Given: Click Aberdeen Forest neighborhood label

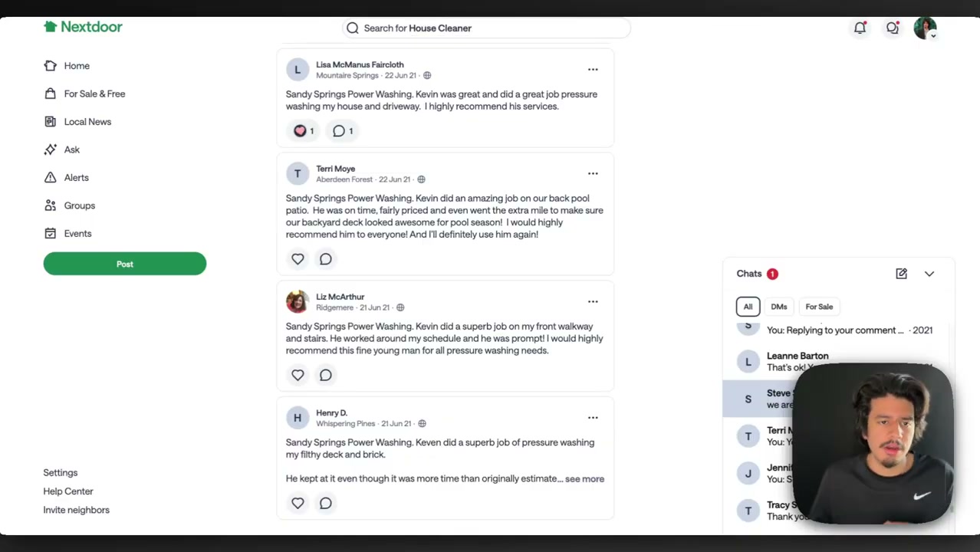Looking at the screenshot, I should pyautogui.click(x=344, y=179).
